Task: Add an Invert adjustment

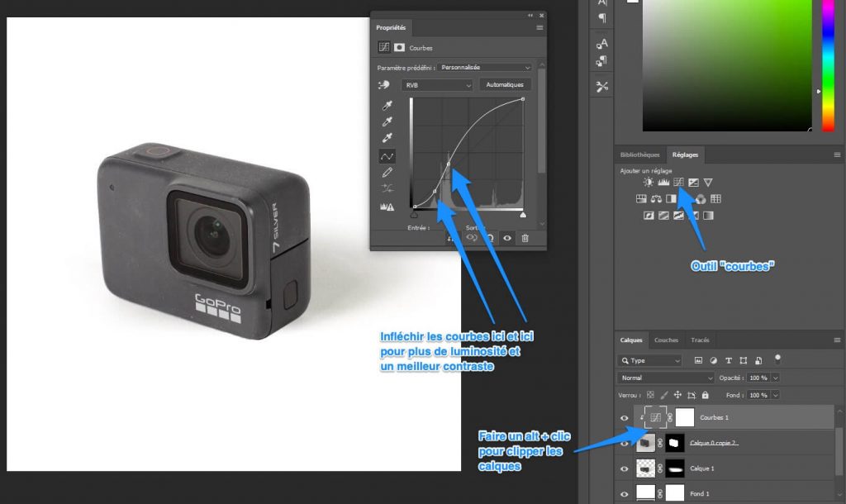Action: 649,216
